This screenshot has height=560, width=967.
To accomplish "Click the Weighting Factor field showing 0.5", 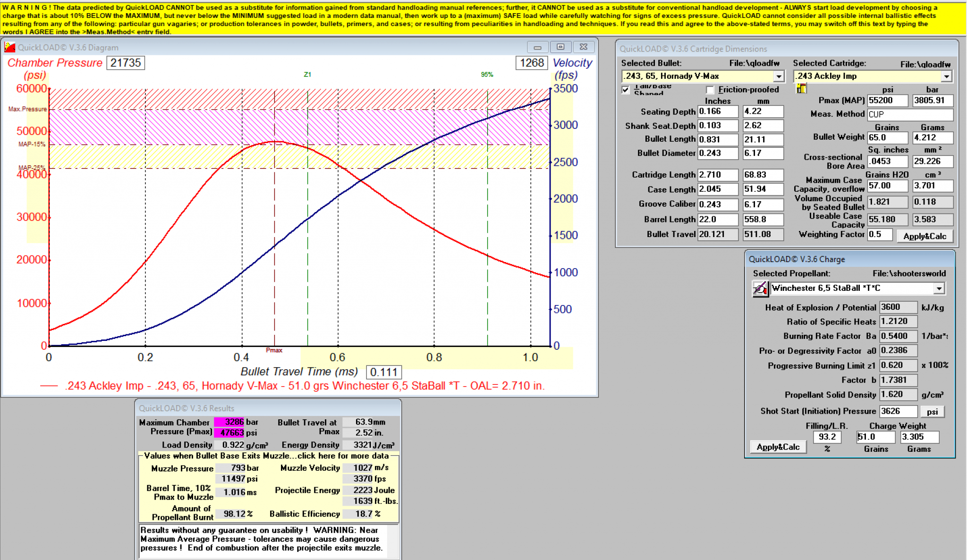I will [x=880, y=235].
